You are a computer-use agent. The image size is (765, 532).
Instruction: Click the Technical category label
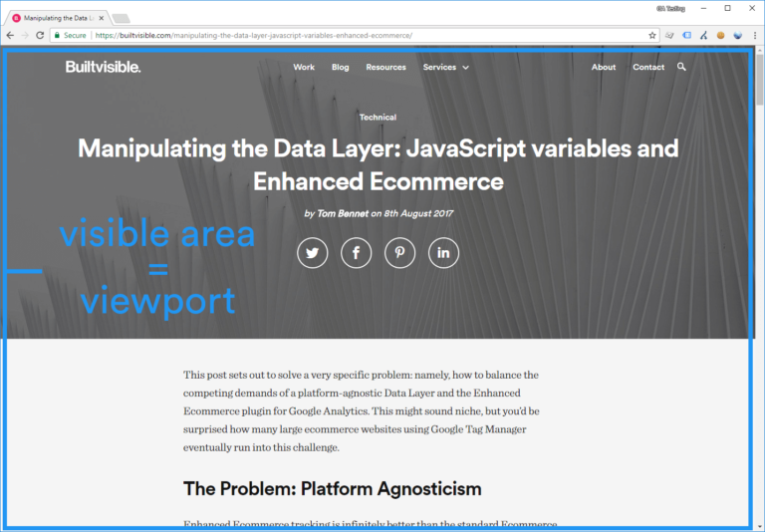click(x=378, y=118)
